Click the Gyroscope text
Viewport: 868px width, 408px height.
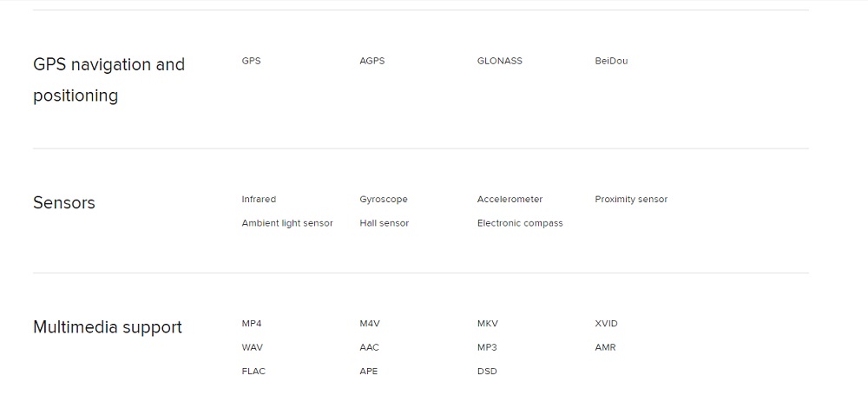(x=383, y=200)
